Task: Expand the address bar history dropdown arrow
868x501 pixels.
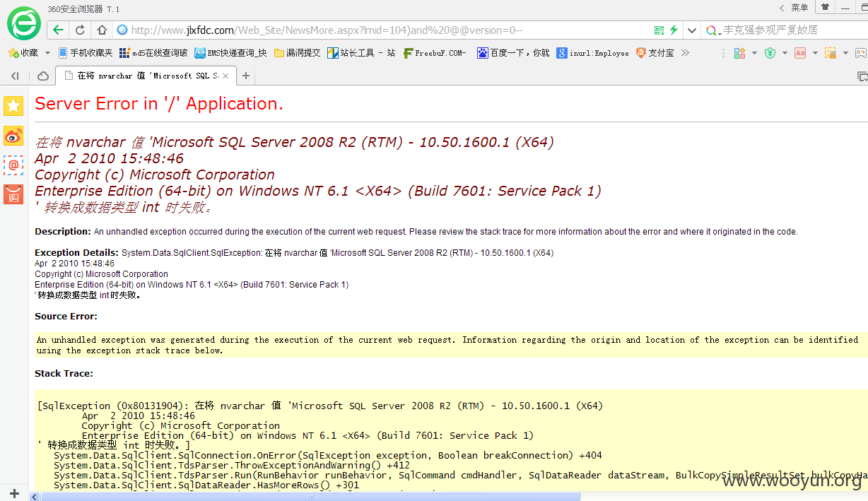Action: pyautogui.click(x=691, y=30)
